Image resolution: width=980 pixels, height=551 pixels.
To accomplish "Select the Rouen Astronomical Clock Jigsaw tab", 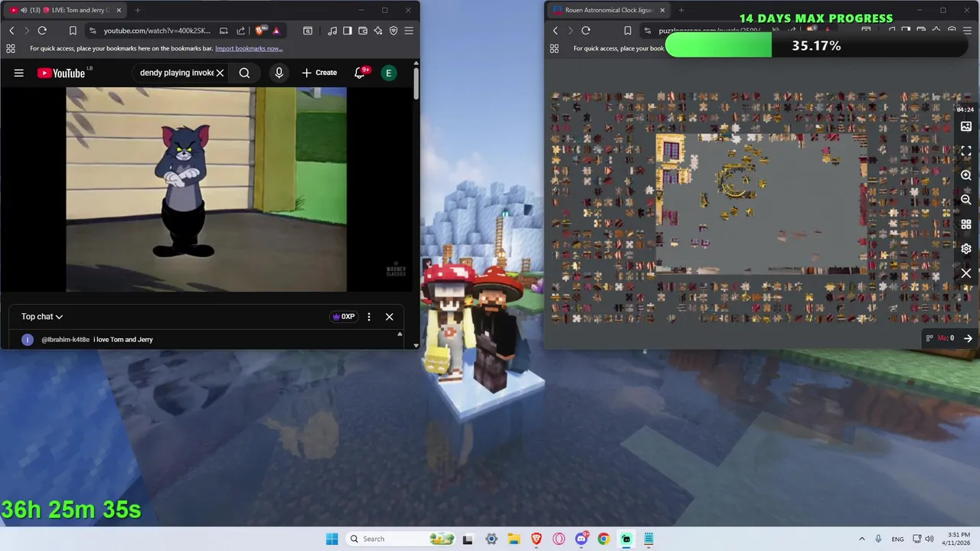I will (x=609, y=10).
